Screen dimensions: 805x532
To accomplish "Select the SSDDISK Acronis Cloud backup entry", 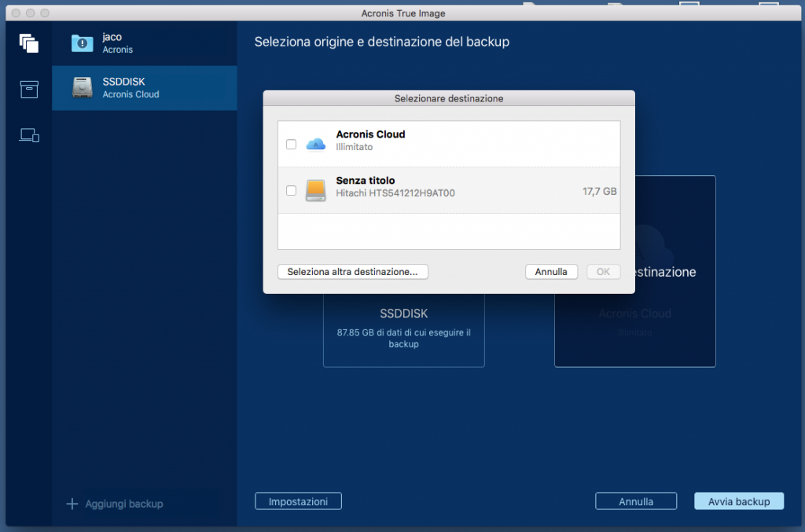I will click(x=145, y=88).
